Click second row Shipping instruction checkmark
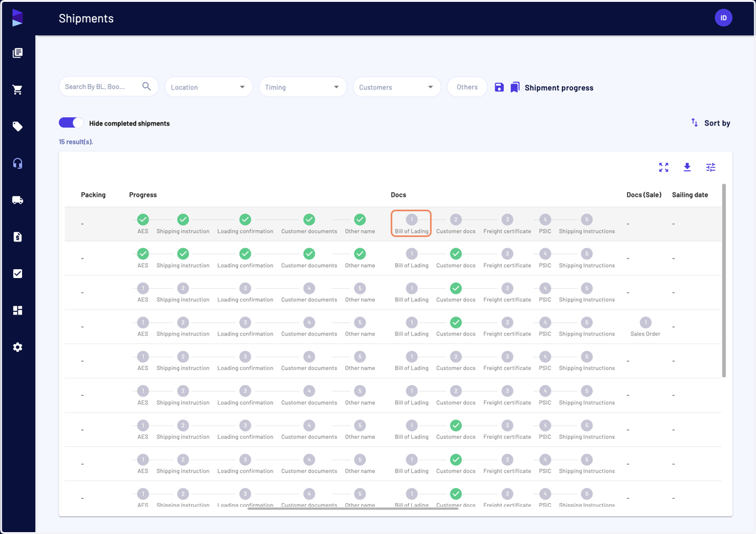Viewport: 756px width, 534px height. point(183,253)
